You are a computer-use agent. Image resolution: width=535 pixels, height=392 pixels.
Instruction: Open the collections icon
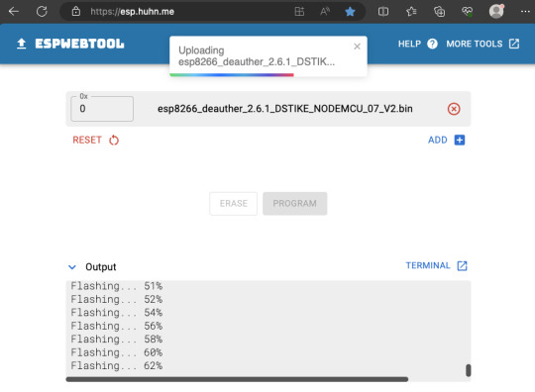(439, 12)
